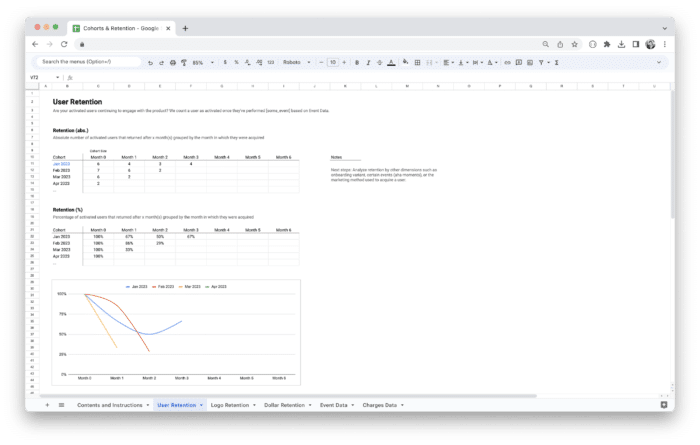
Task: Click the Explore button at bottom right
Action: (x=664, y=405)
